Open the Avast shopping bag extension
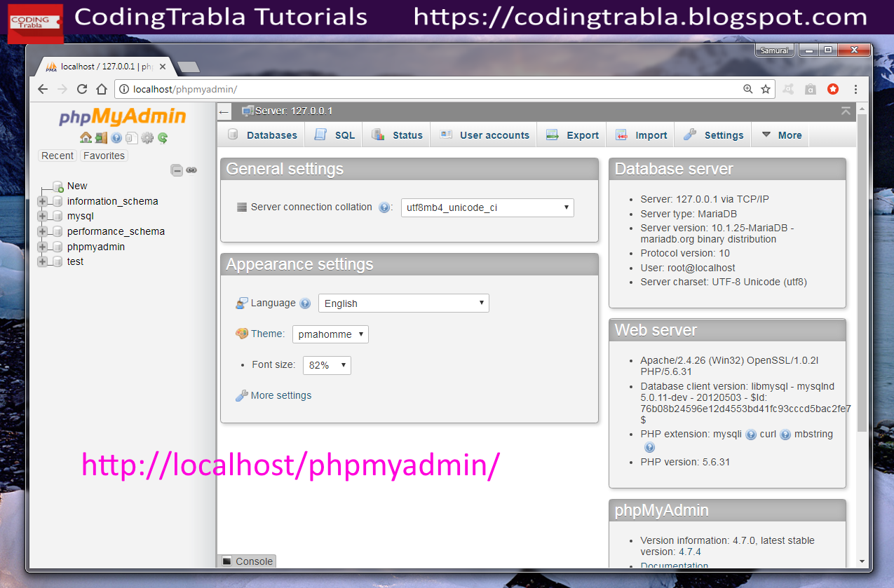 pyautogui.click(x=811, y=89)
